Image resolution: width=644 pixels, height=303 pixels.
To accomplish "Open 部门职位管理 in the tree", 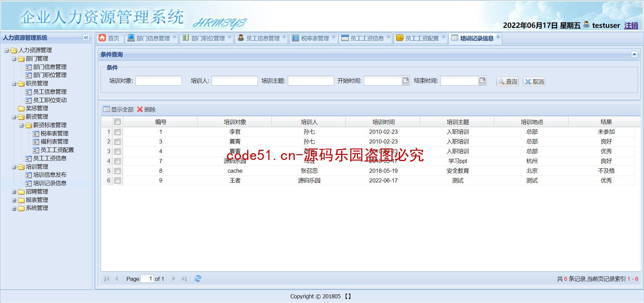I will click(50, 75).
